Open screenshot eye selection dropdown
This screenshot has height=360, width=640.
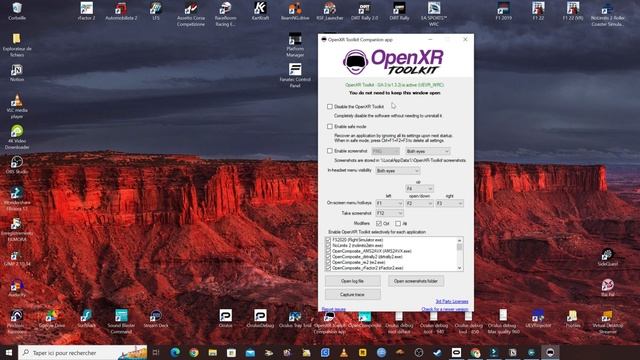click(427, 151)
